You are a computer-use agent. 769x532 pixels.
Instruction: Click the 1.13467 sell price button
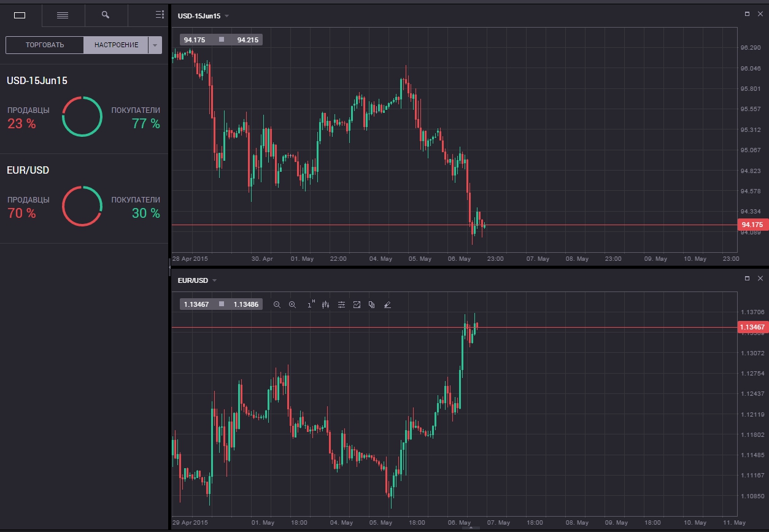196,304
